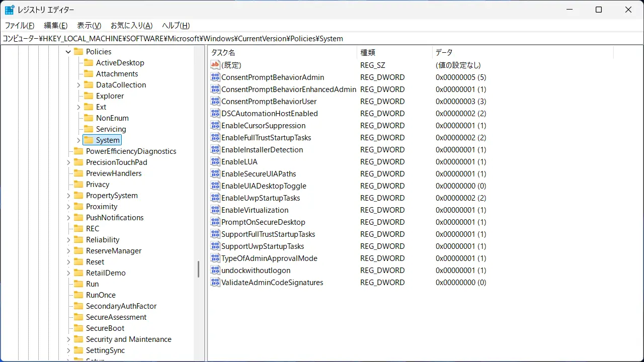The height and width of the screenshot is (362, 644).
Task: Open the お気に入り(A) menu
Action: point(132,26)
